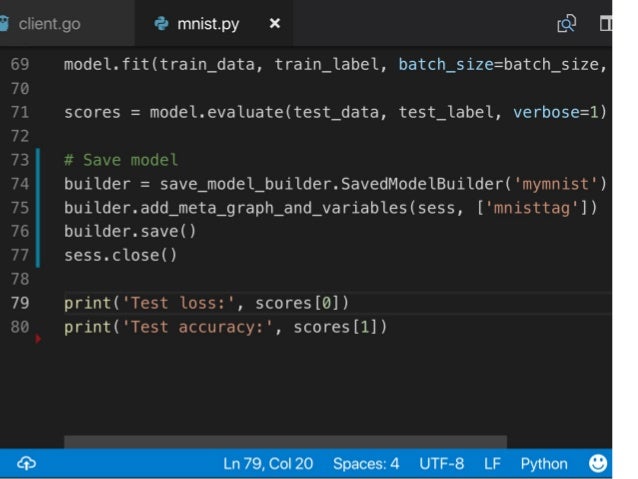Click the cloud upload status bar icon
The image size is (638, 479).
click(x=26, y=463)
